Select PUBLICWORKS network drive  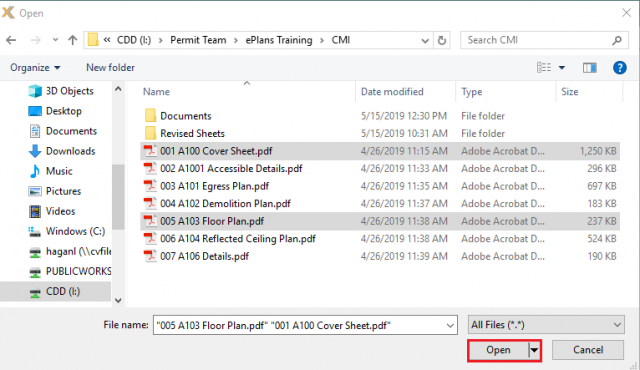(x=69, y=271)
